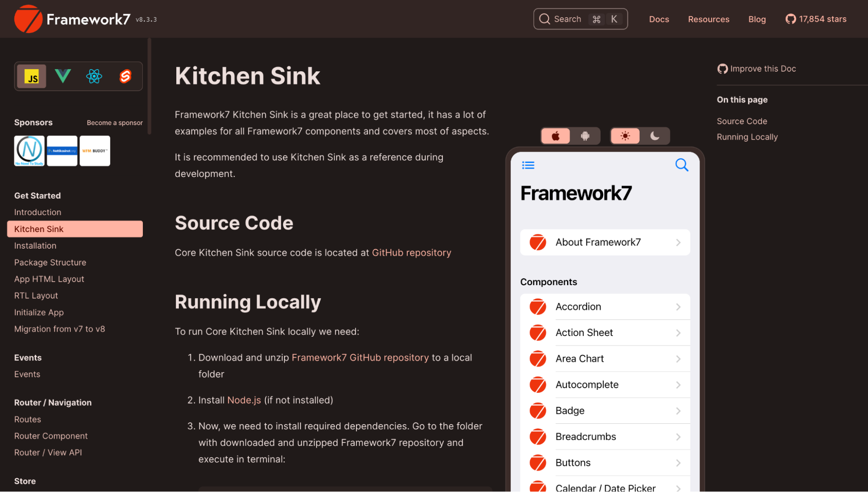Open Routes in sidebar
868x492 pixels.
pos(27,419)
